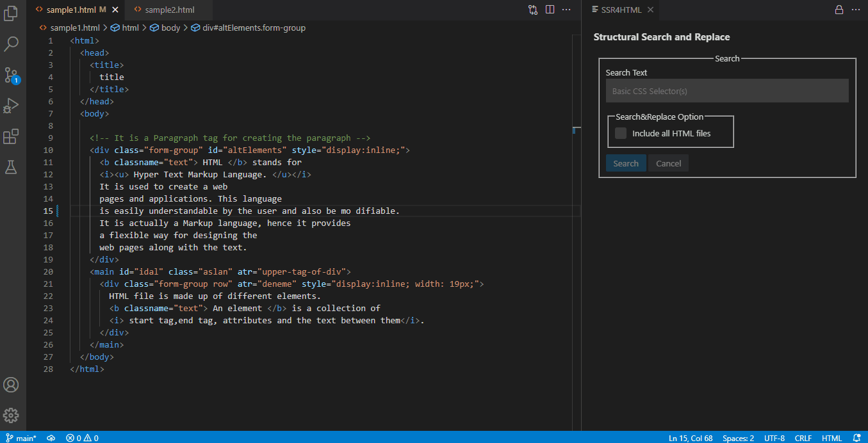The width and height of the screenshot is (868, 443).
Task: Open the Manage gear icon
Action: pos(12,415)
